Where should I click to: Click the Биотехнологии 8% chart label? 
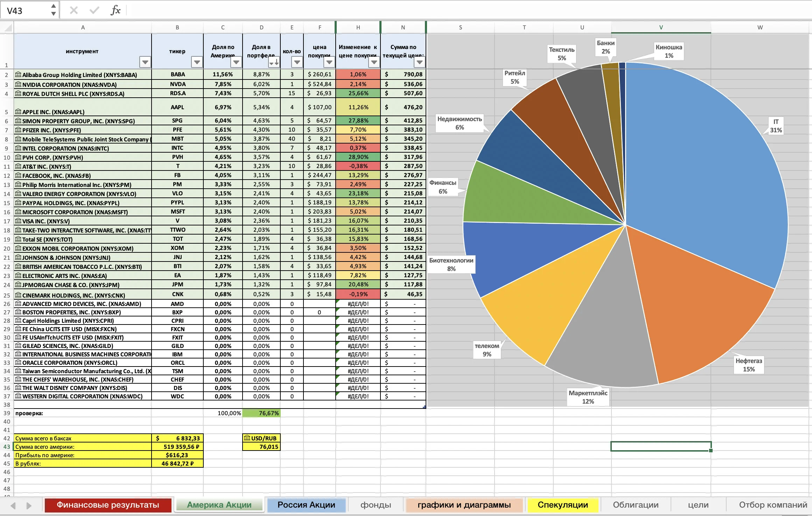pyautogui.click(x=451, y=264)
